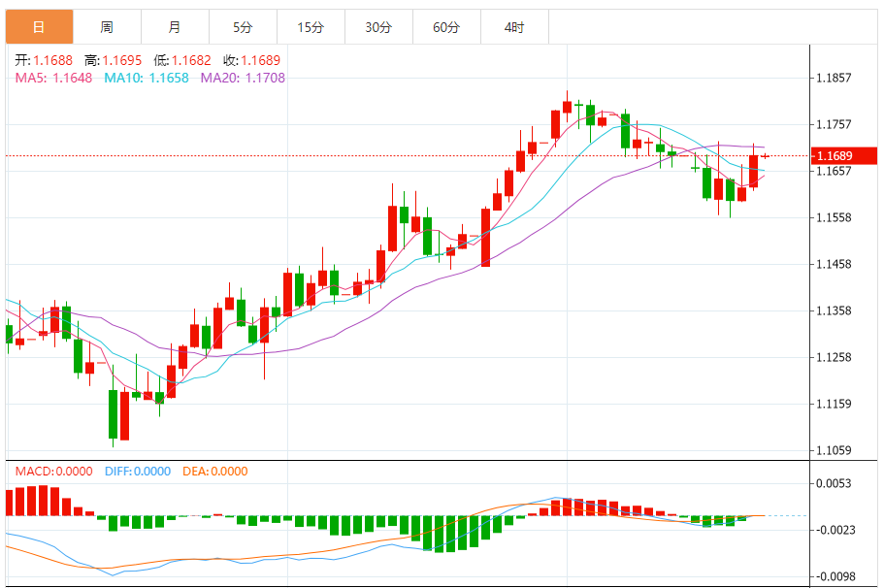The width and height of the screenshot is (884, 588).
Task: Click the highest red candle at chart peak
Action: coord(567,107)
